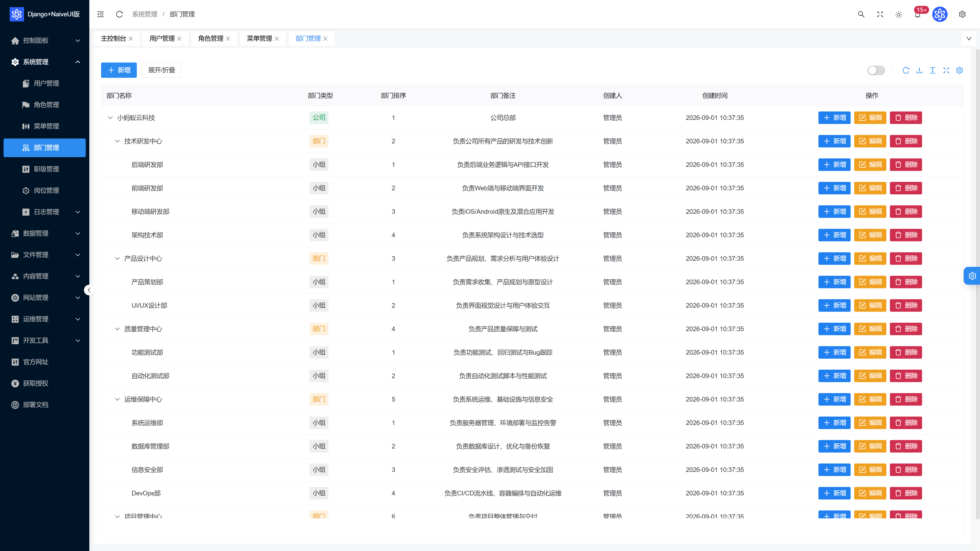This screenshot has height=551, width=980.
Task: Toggle the switch above the table
Action: [876, 70]
